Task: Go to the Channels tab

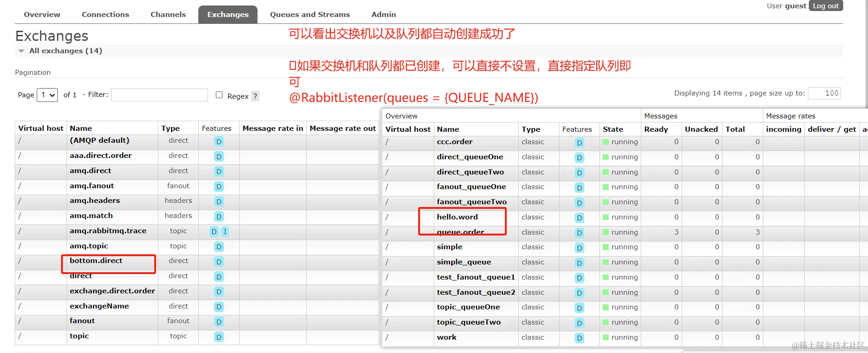Action: pyautogui.click(x=168, y=14)
